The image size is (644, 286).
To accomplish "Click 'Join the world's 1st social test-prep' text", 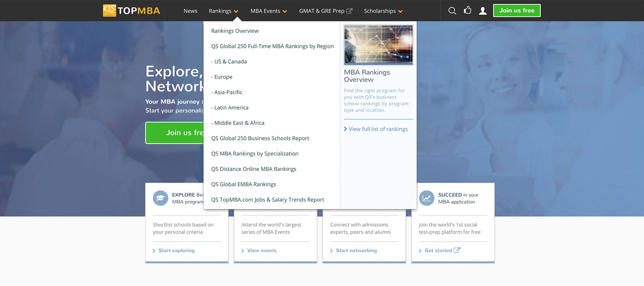I will (x=449, y=228).
